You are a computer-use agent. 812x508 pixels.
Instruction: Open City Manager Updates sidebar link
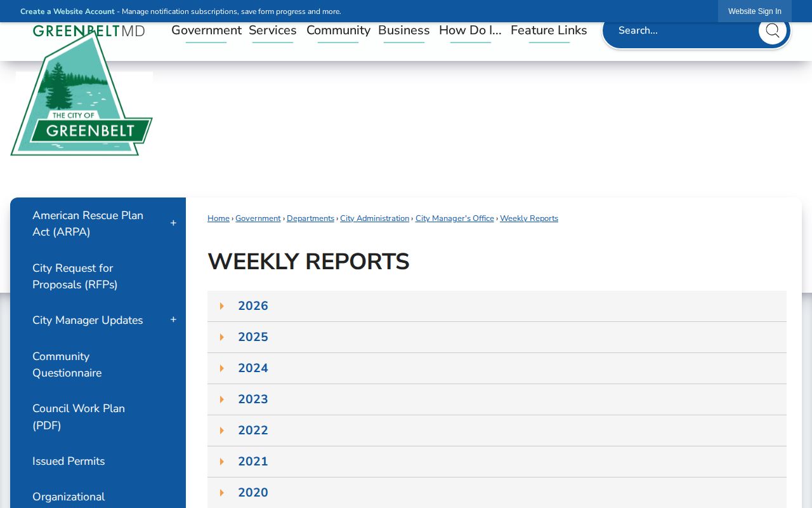88,320
